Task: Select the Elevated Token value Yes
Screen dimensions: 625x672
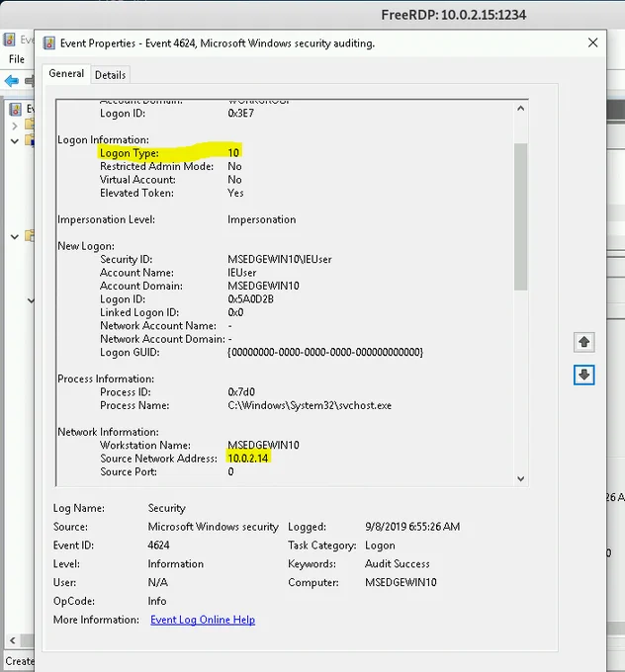Action: [235, 193]
